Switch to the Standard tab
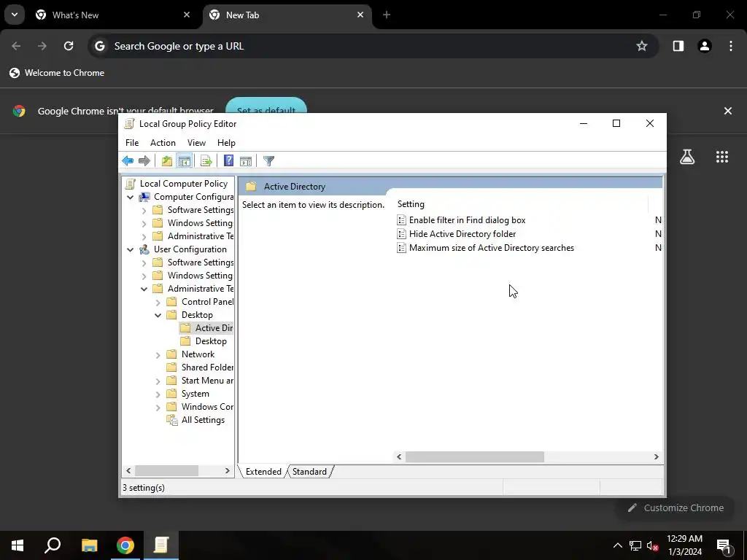Image resolution: width=747 pixels, height=560 pixels. pos(309,472)
